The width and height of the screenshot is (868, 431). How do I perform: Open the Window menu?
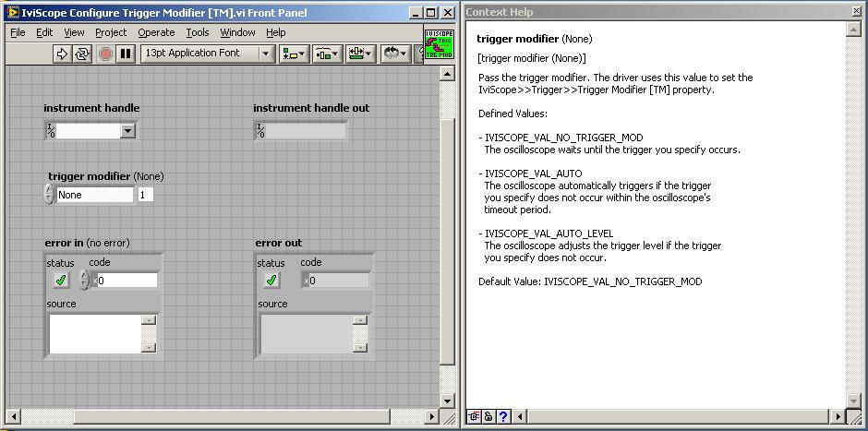[x=237, y=32]
